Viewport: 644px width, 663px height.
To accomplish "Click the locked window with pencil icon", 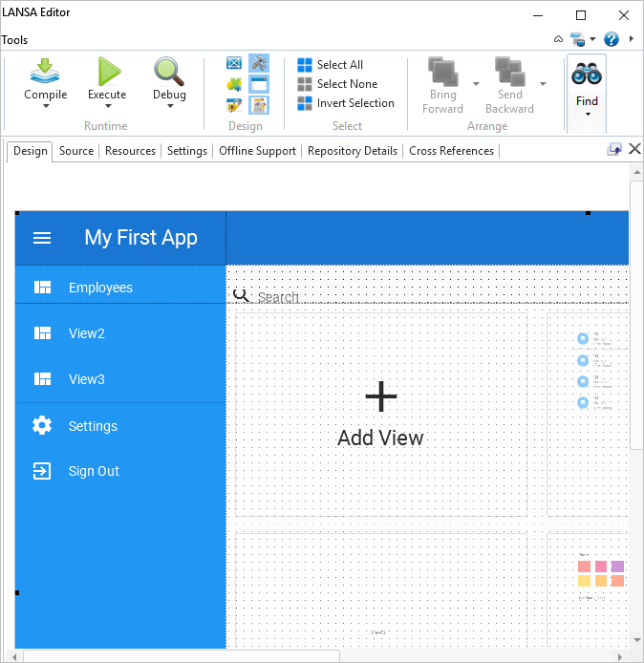I will pyautogui.click(x=234, y=105).
